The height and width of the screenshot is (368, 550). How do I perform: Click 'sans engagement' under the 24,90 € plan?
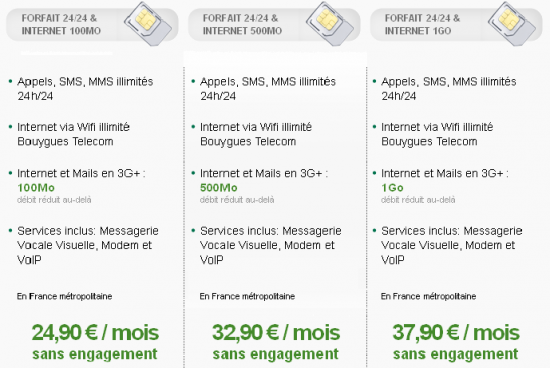[x=95, y=354]
